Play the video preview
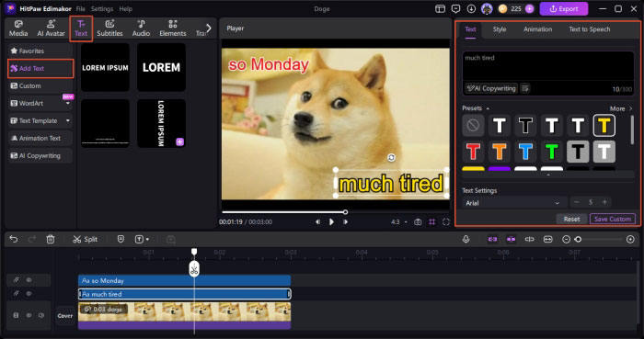This screenshot has height=339, width=644. 331,221
